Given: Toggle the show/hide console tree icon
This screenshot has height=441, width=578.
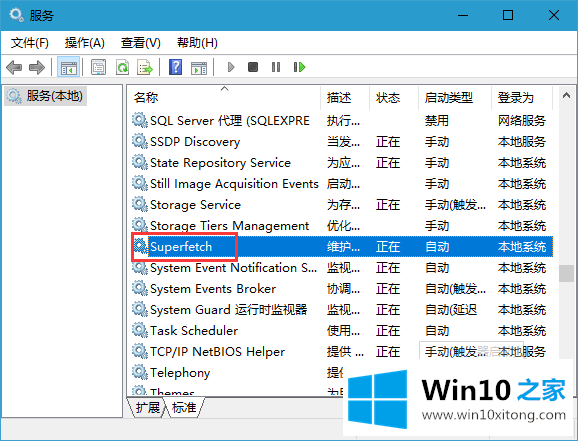Looking at the screenshot, I should click(69, 67).
